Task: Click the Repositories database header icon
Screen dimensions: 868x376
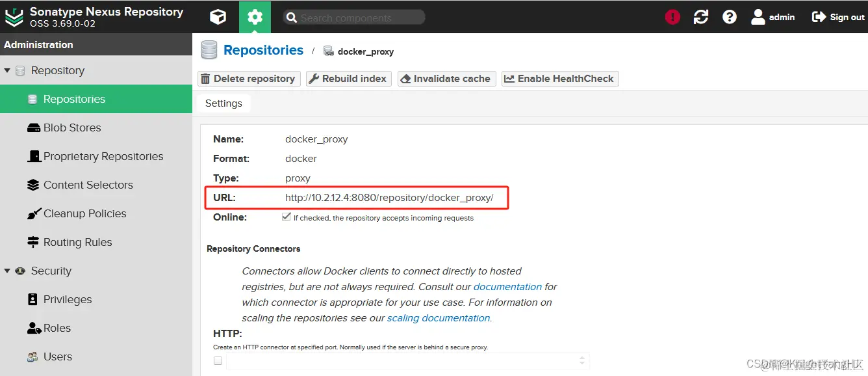Action: pos(209,50)
